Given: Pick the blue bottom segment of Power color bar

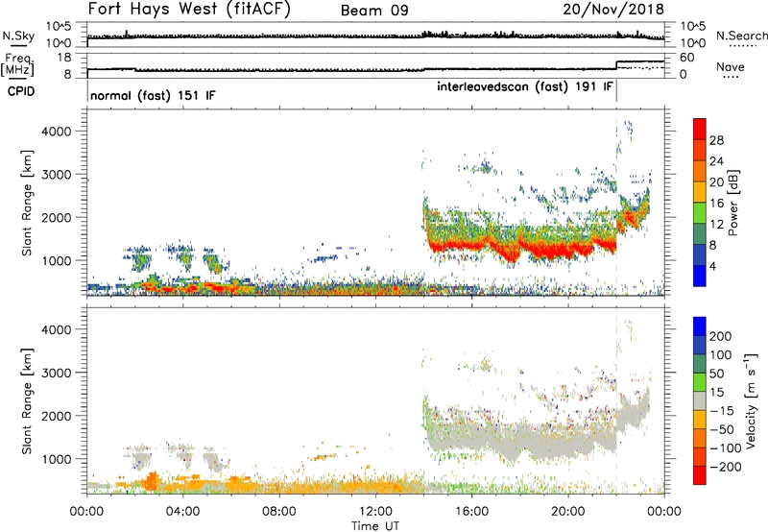Looking at the screenshot, I should 700,276.
